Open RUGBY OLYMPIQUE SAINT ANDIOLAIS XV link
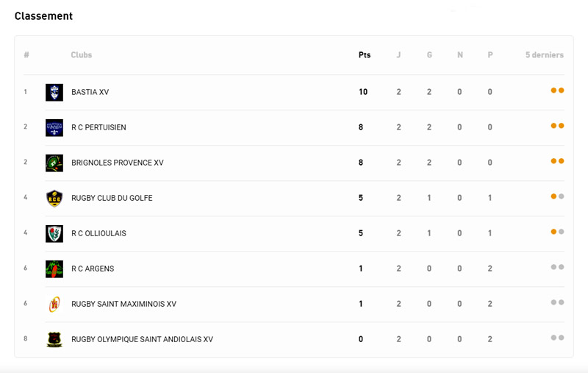588x373 pixels. click(x=142, y=339)
